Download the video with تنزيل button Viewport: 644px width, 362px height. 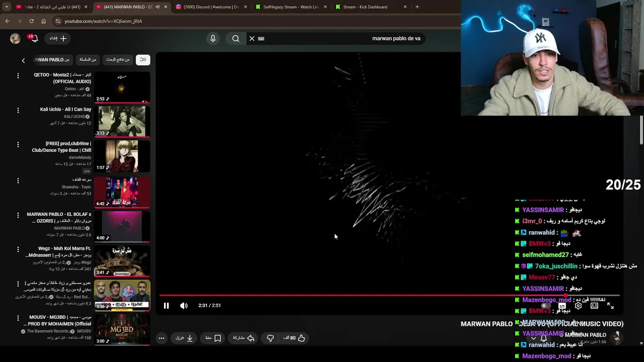pos(184,338)
